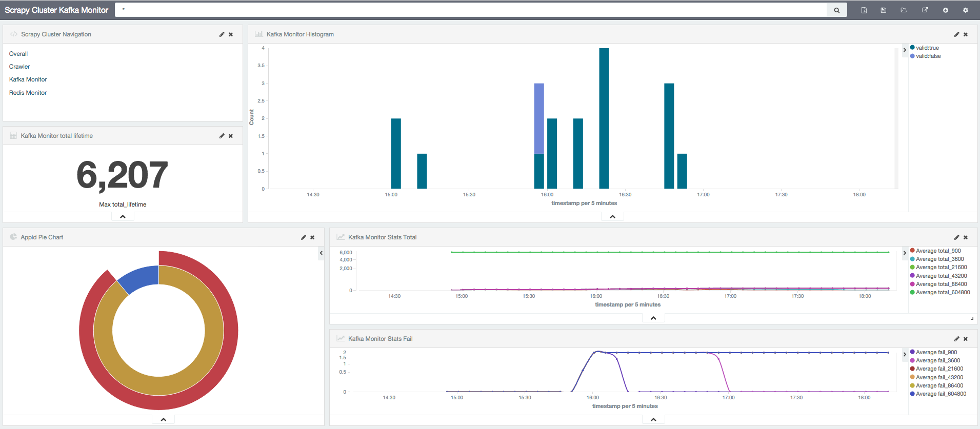Click the blue slice of the pie chart
980x429 pixels.
141,278
